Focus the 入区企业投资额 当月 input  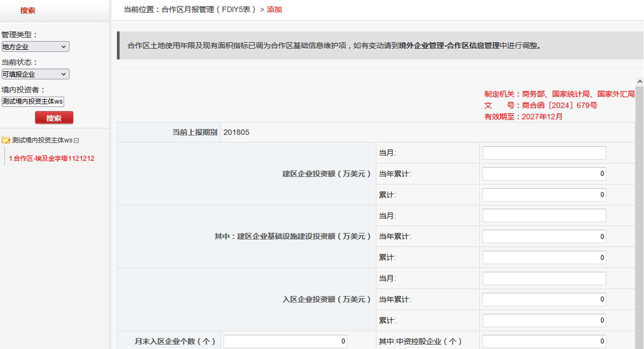[x=544, y=278]
